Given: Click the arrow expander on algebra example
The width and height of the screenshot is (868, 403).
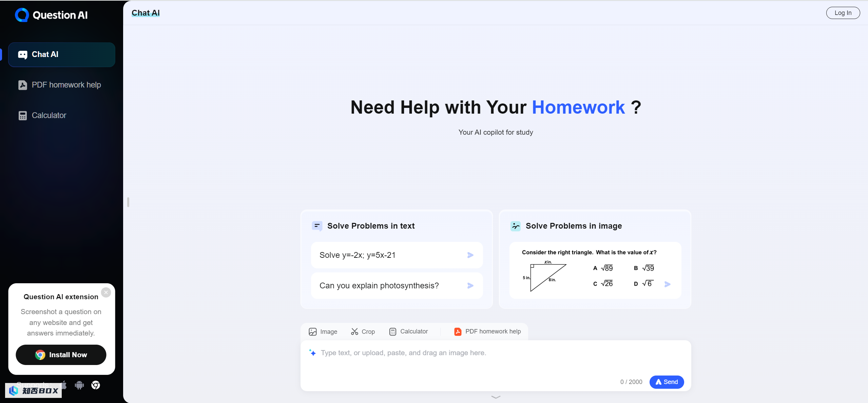Looking at the screenshot, I should [x=471, y=255].
